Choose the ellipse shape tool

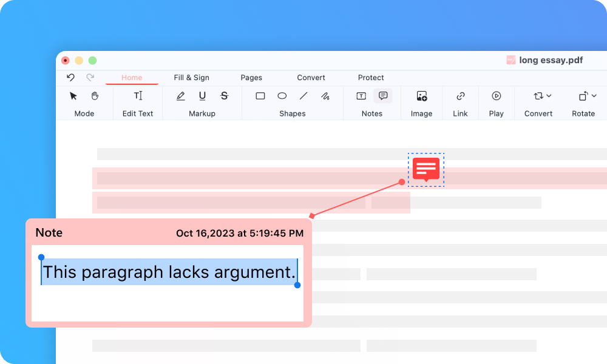coord(282,96)
